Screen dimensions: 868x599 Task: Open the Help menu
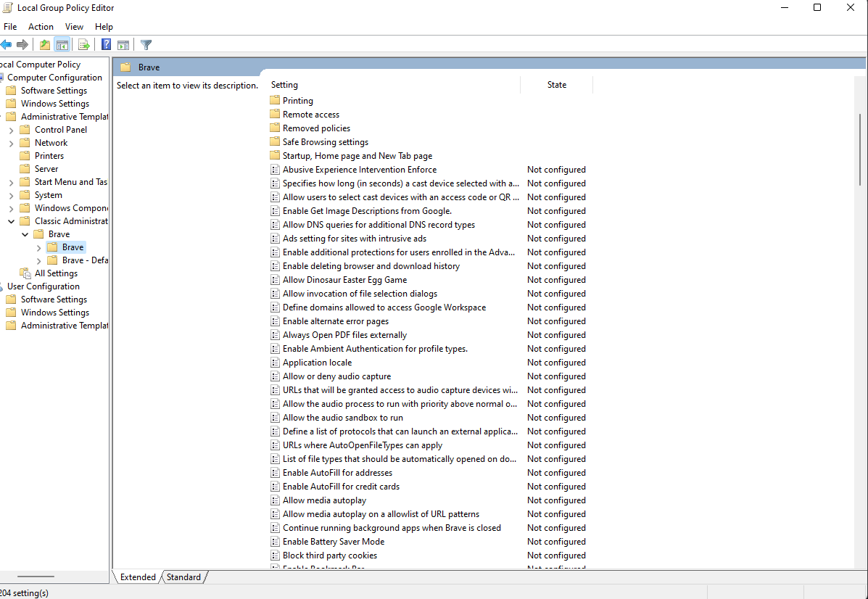pyautogui.click(x=104, y=27)
